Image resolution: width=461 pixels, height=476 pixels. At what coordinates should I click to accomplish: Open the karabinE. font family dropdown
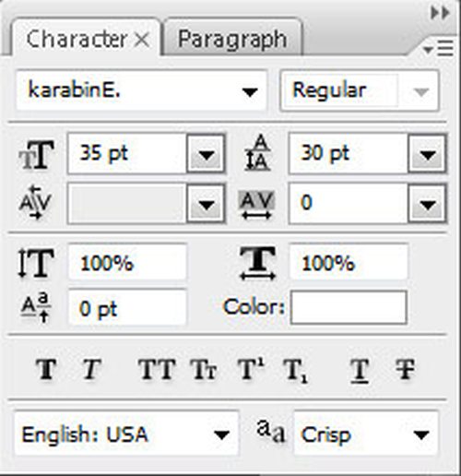(x=141, y=90)
